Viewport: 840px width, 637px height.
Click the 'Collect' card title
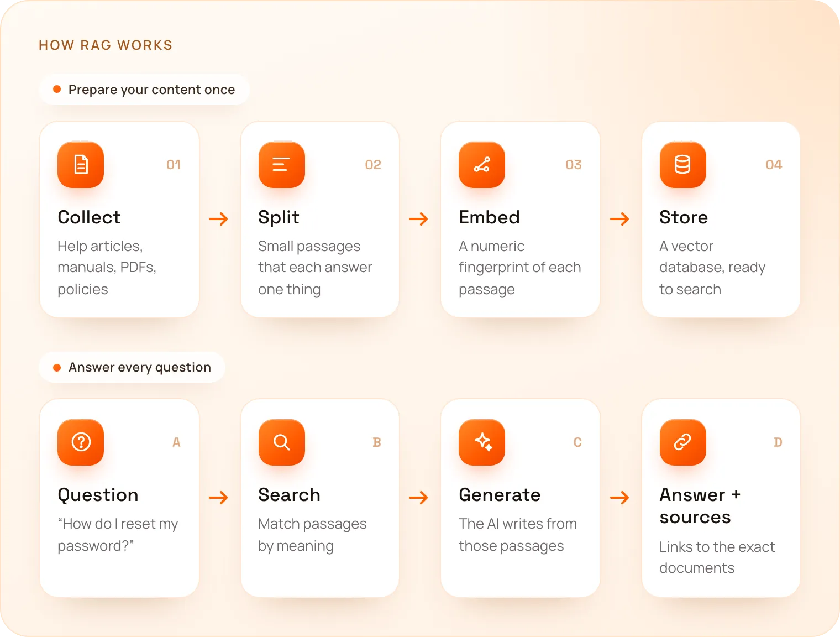89,217
